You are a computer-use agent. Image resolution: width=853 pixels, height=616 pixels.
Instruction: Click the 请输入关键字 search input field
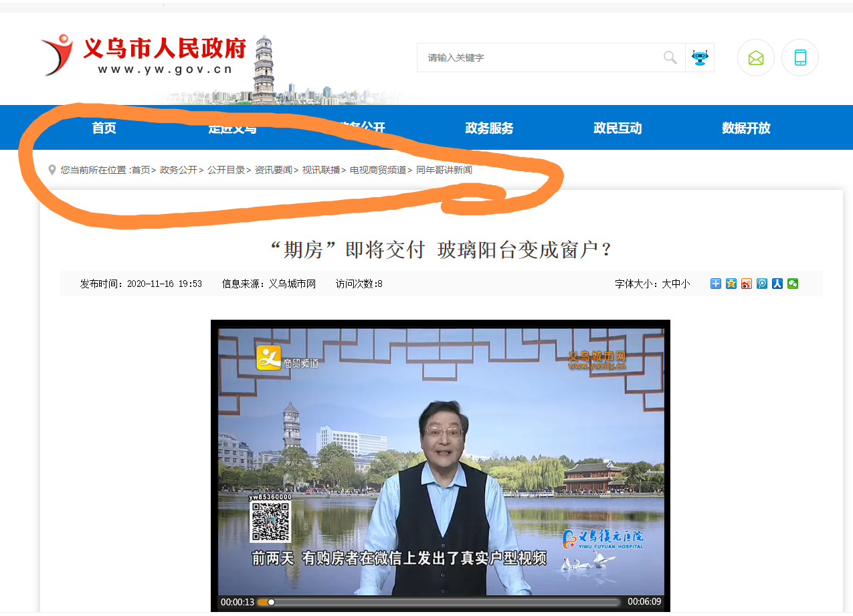coord(535,58)
